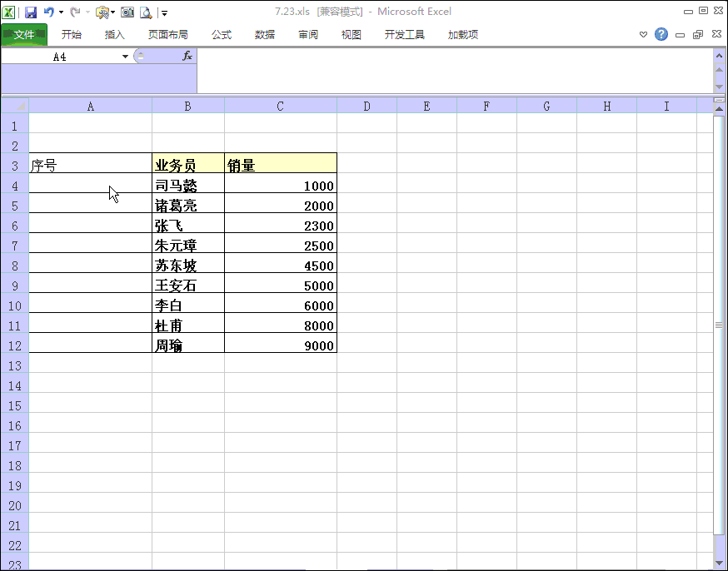Select the cell containing 周瑜

188,343
